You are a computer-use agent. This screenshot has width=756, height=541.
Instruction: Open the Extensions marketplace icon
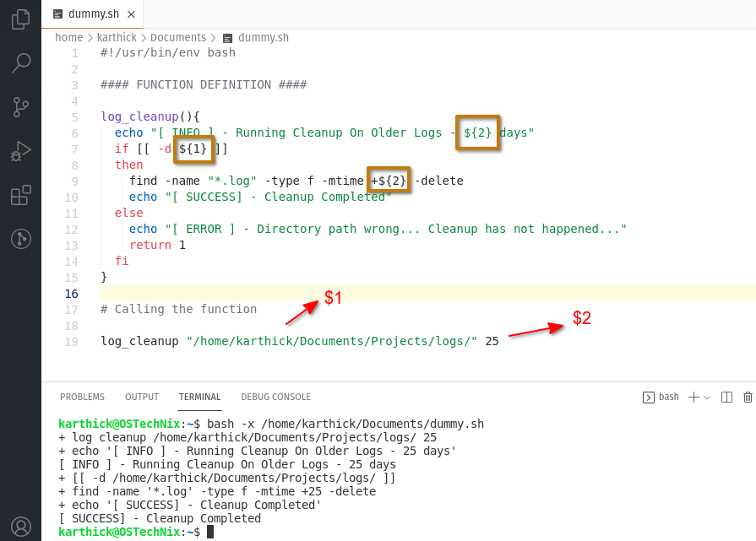click(19, 196)
